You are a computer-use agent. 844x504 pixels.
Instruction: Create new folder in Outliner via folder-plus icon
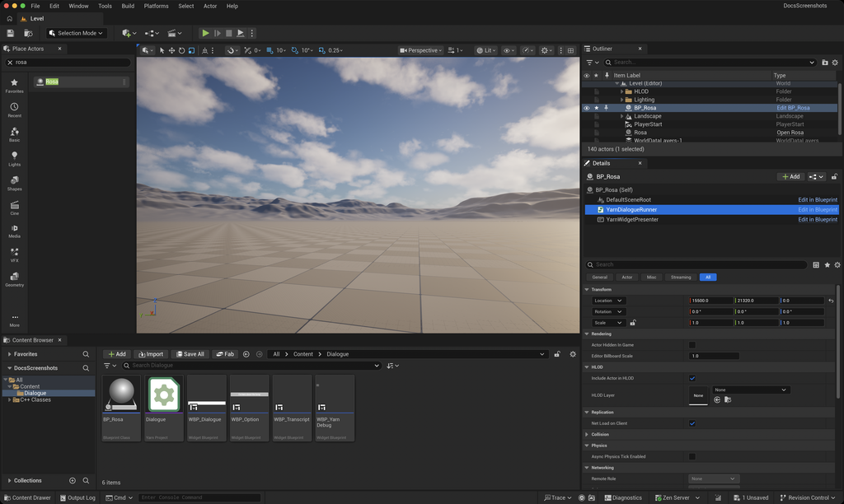point(824,63)
